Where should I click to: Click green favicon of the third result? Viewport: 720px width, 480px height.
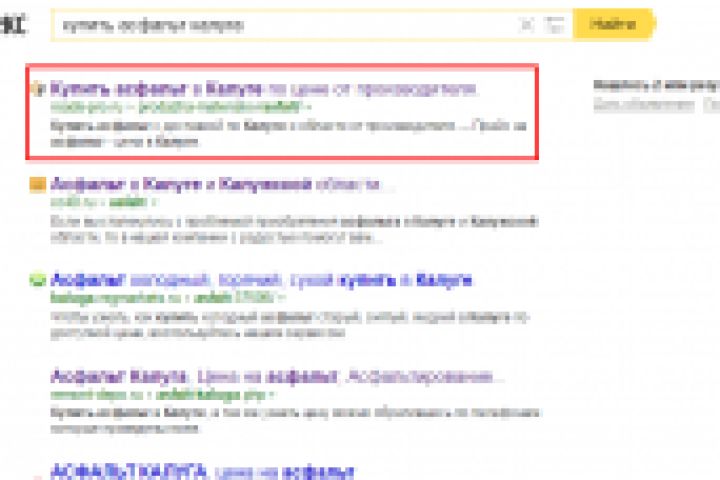tap(38, 279)
